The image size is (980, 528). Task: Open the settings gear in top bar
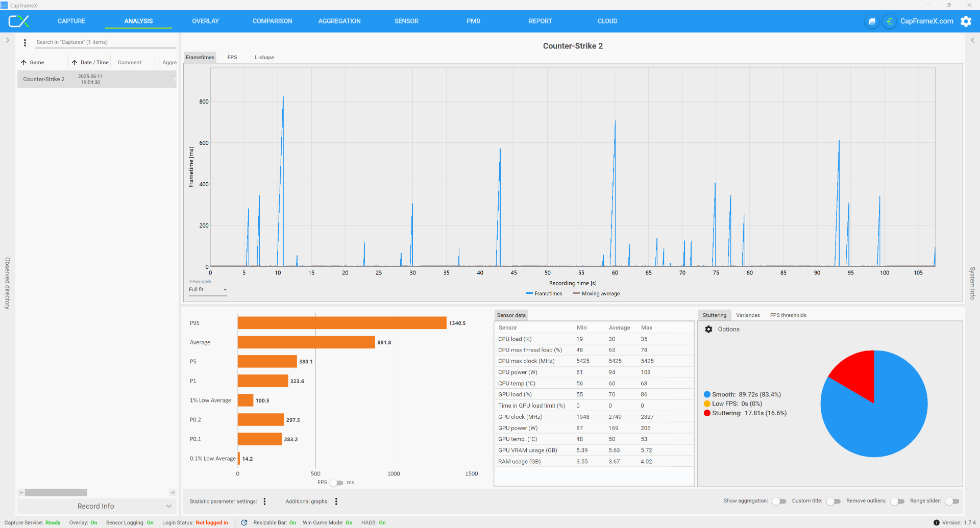click(x=966, y=21)
